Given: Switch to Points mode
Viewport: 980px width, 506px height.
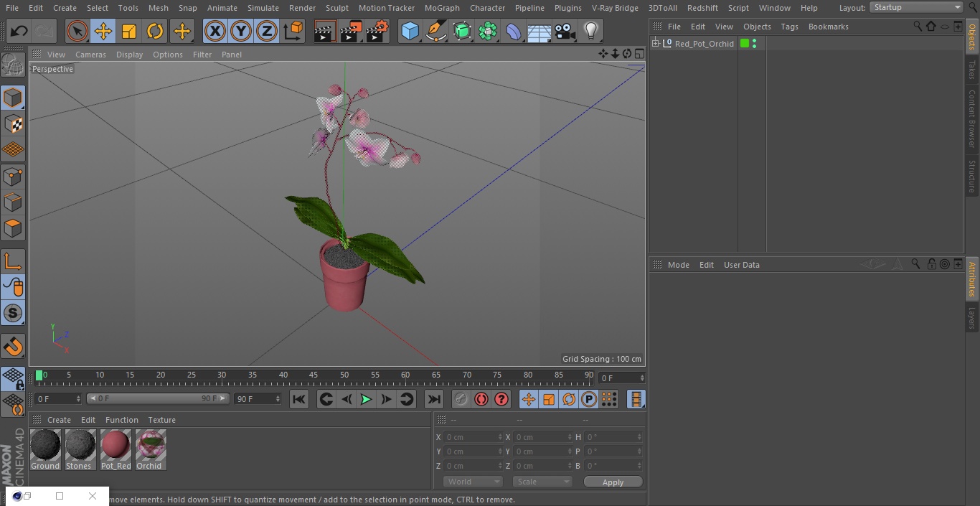Looking at the screenshot, I should 13,176.
